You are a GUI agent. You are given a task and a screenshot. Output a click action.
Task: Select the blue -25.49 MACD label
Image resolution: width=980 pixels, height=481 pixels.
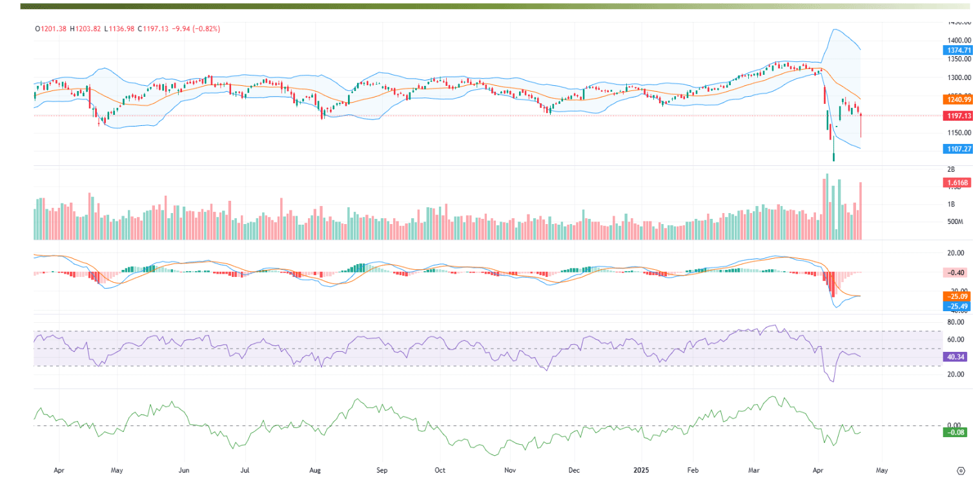click(x=955, y=306)
